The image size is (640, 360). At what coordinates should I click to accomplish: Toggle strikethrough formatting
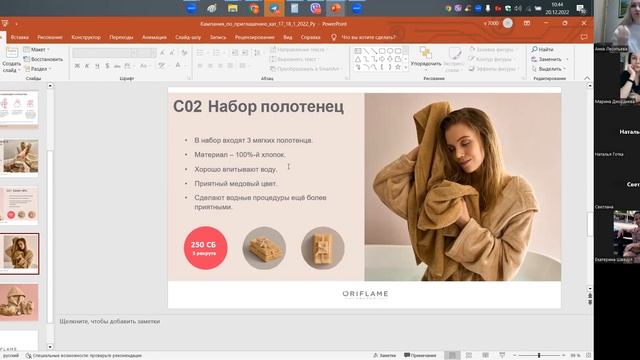[x=117, y=66]
